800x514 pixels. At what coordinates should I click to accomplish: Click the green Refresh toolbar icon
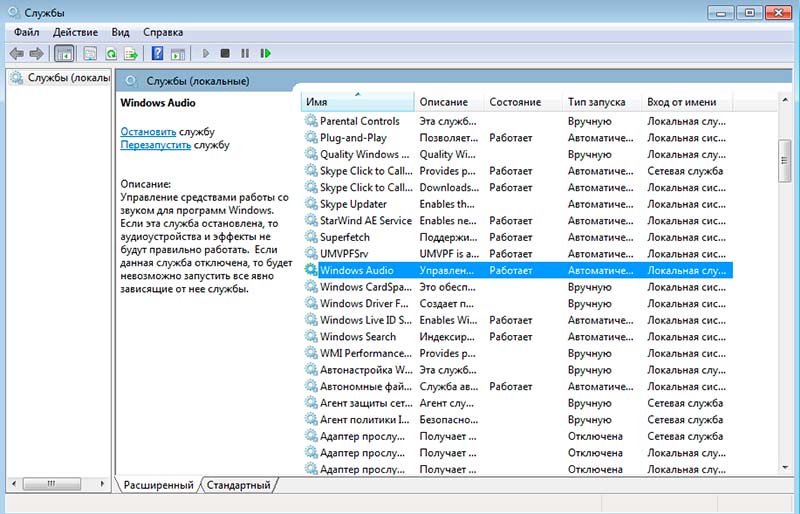click(x=111, y=53)
